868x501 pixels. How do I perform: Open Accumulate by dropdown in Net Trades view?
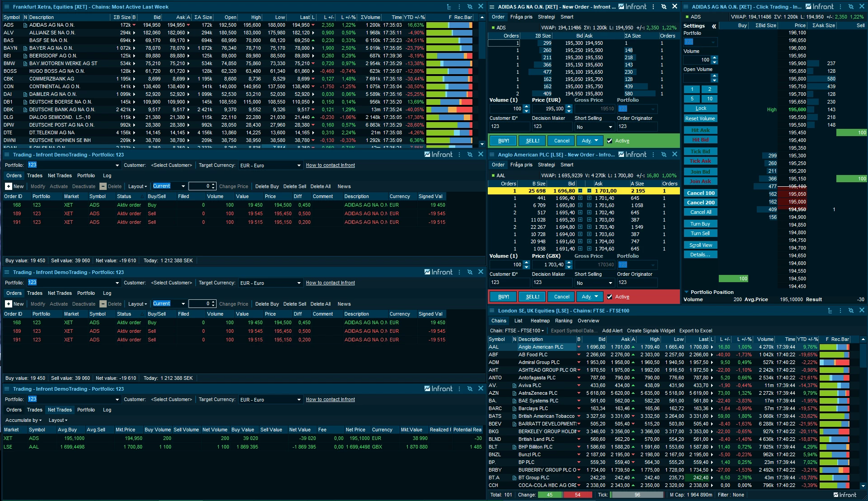click(24, 420)
